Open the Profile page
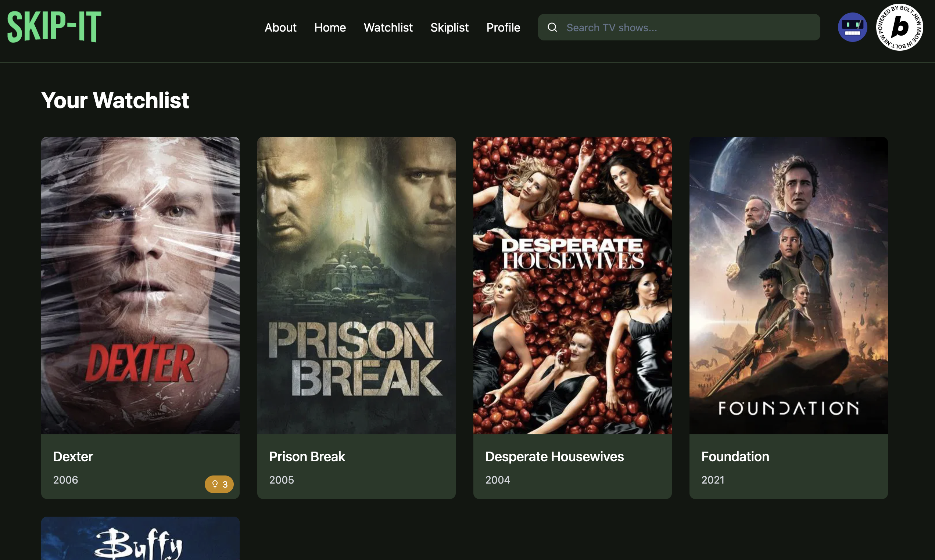The width and height of the screenshot is (935, 560). click(503, 28)
